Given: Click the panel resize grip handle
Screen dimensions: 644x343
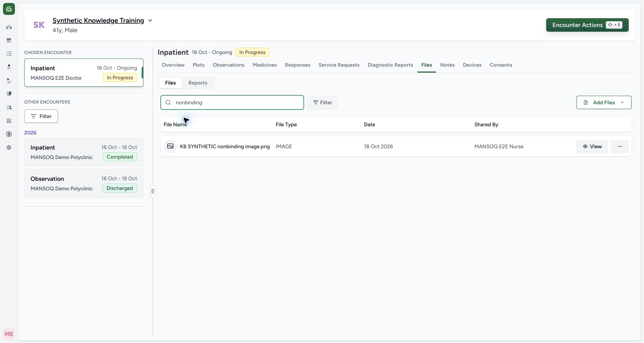Looking at the screenshot, I should click(153, 191).
